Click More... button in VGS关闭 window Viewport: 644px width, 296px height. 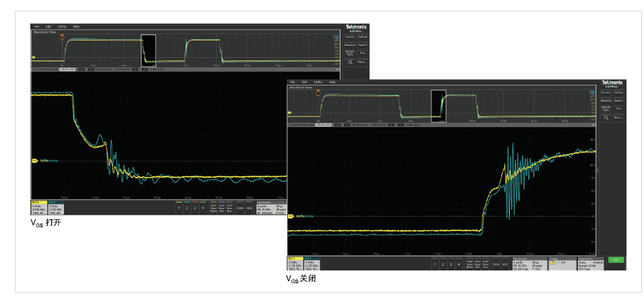(x=618, y=118)
